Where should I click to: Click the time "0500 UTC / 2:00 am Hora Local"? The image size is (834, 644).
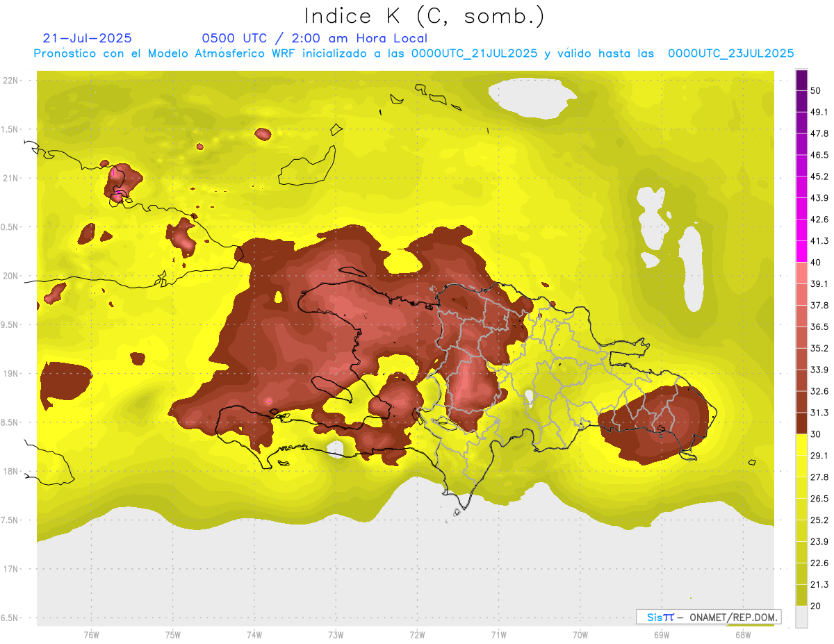tap(314, 38)
